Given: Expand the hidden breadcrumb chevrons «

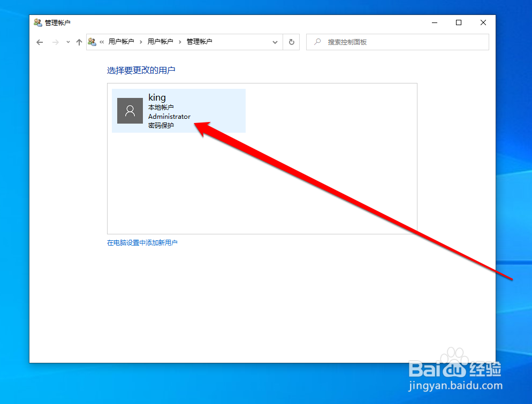Looking at the screenshot, I should (102, 42).
